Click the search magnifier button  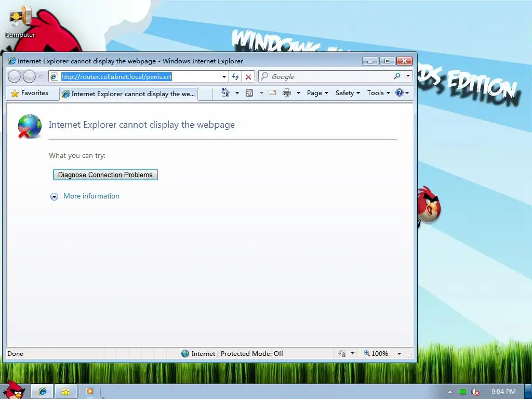pos(397,76)
